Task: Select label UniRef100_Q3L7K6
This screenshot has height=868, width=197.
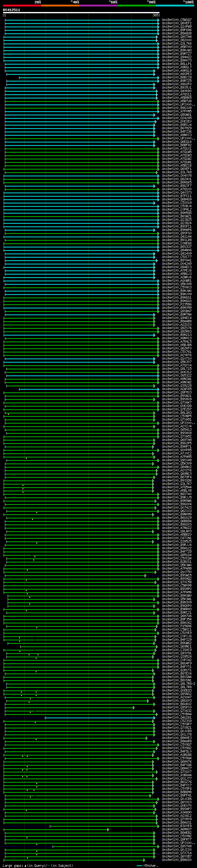Action: click(x=177, y=43)
